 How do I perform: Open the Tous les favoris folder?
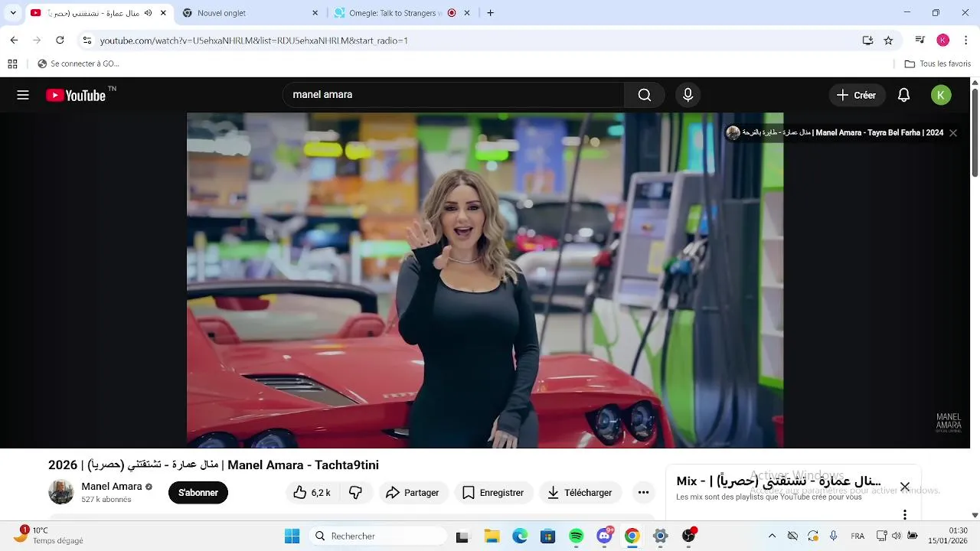pos(937,64)
